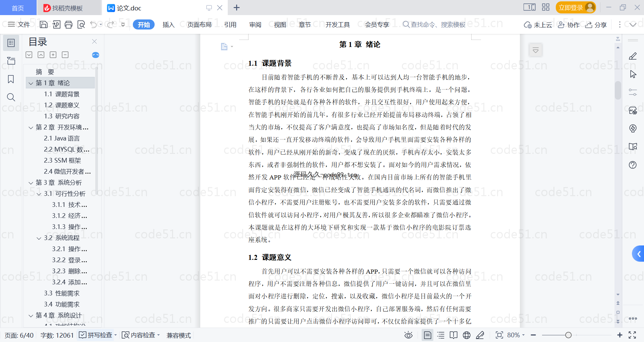The width and height of the screenshot is (644, 342).
Task: Click the fit page icon in status bar
Action: (499, 335)
